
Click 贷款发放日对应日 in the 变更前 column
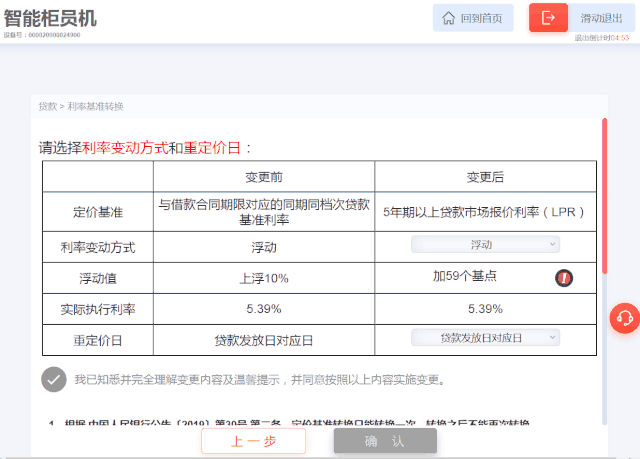(264, 340)
